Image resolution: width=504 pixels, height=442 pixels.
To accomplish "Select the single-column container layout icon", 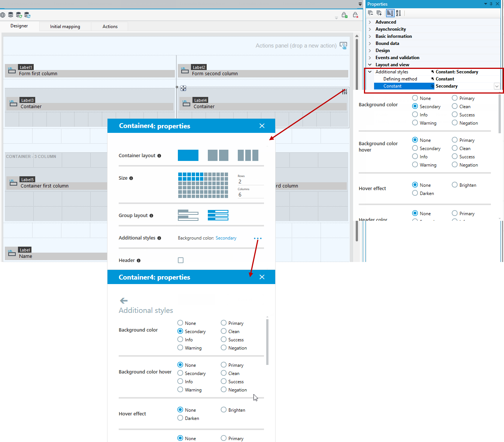I will (188, 155).
